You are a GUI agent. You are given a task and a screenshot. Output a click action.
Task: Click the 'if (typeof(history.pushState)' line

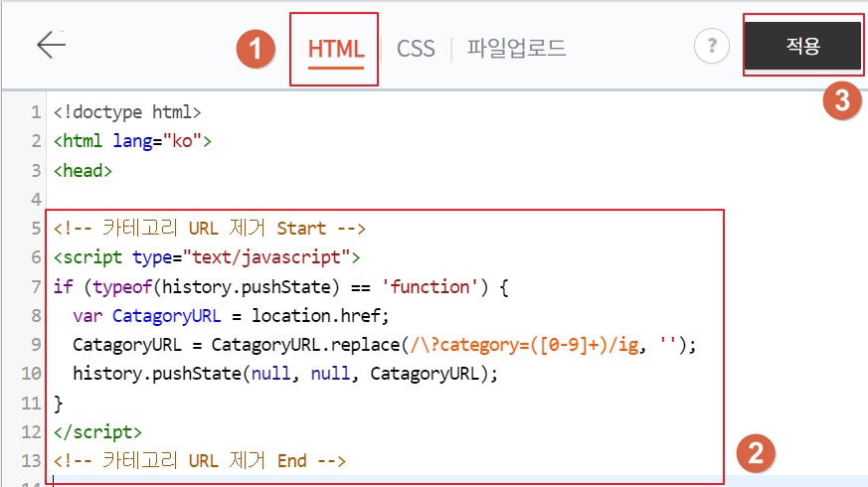pos(281,286)
